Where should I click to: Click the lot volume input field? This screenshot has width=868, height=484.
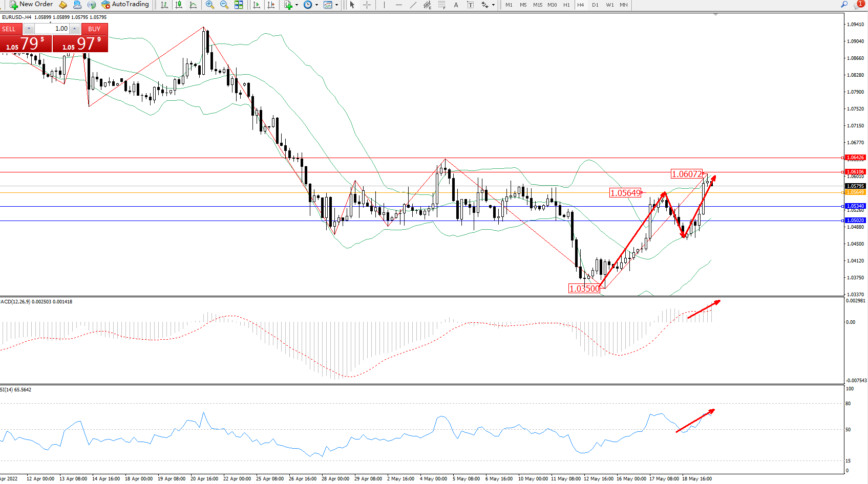(52, 29)
